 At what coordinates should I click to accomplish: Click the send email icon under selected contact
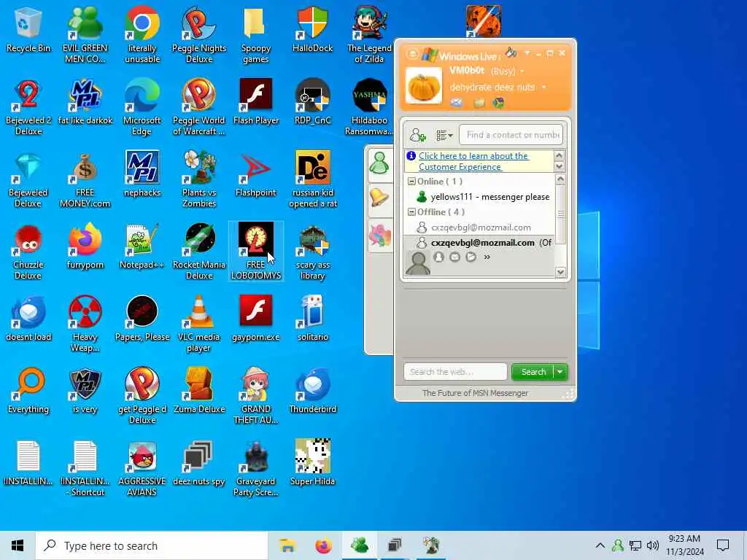pyautogui.click(x=455, y=257)
